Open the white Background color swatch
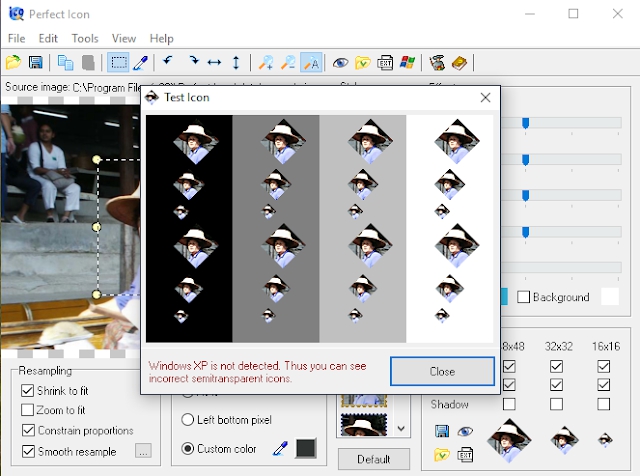 (x=610, y=297)
